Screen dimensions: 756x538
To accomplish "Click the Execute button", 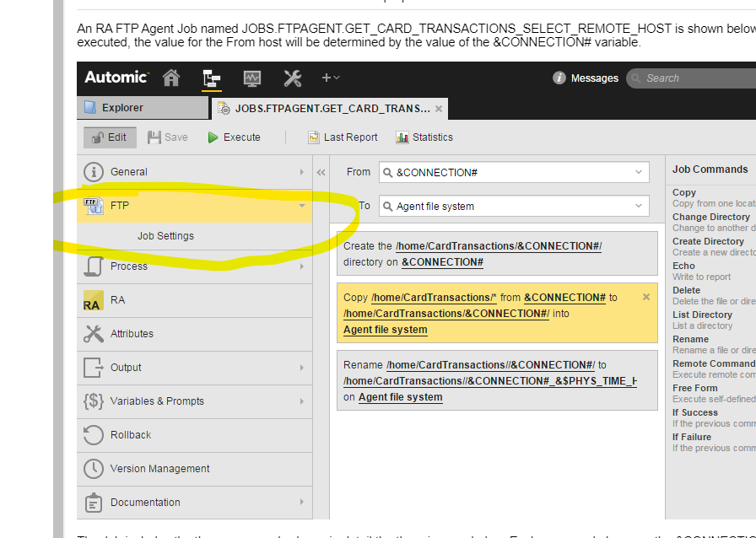I will click(232, 137).
